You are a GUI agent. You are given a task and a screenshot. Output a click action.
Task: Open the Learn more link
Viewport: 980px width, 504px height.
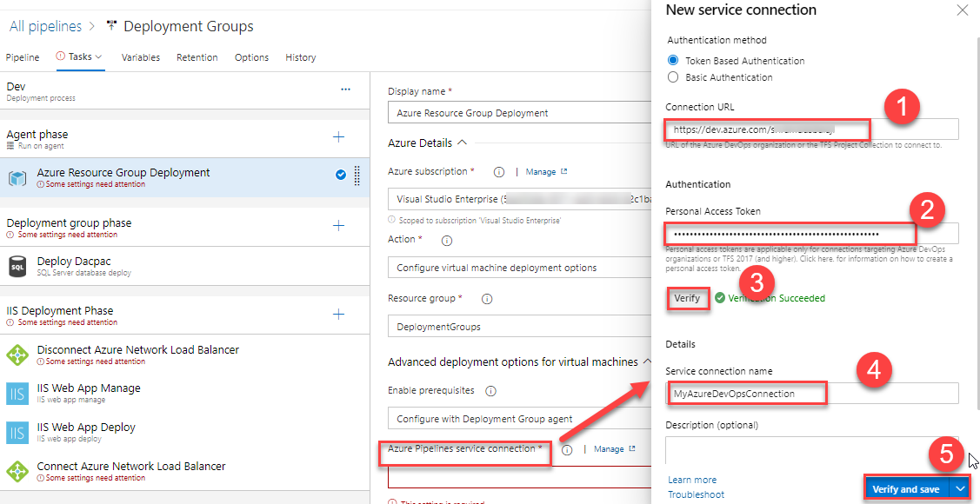tap(692, 480)
